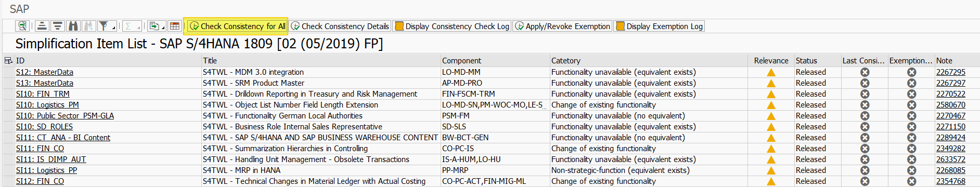Click the Details magnifier toolbar icon
The height and width of the screenshot is (187, 980).
pyautogui.click(x=22, y=26)
